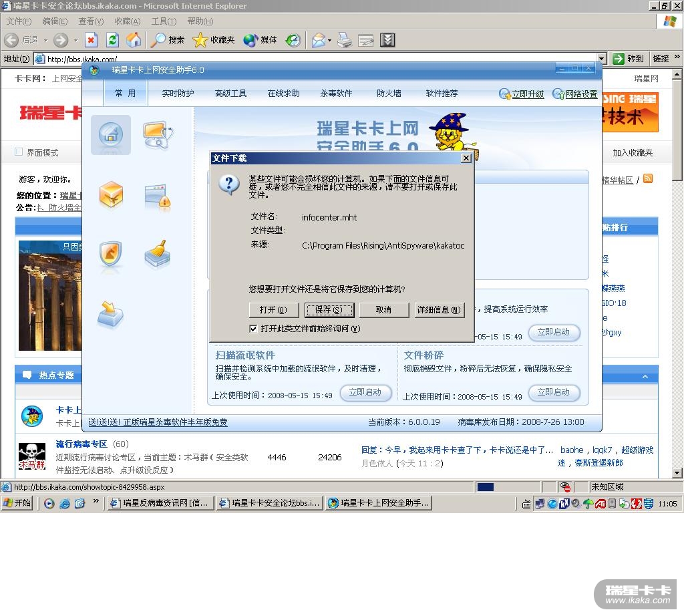Open the Mail button dropdown arrow
The height and width of the screenshot is (616, 684).
(x=329, y=40)
